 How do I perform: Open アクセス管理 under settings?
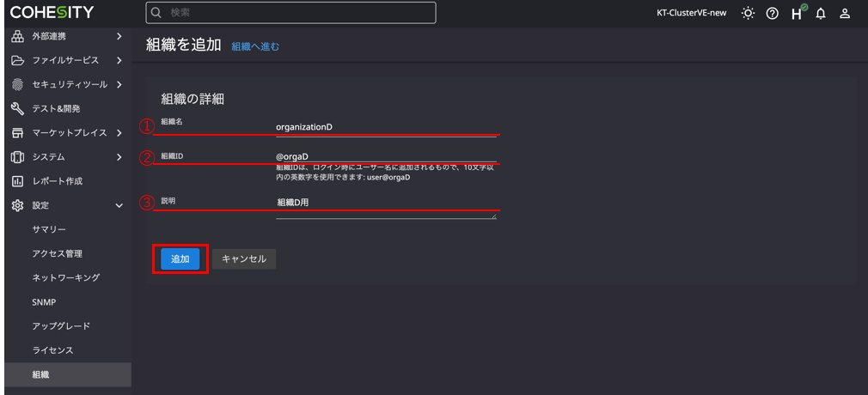point(58,253)
